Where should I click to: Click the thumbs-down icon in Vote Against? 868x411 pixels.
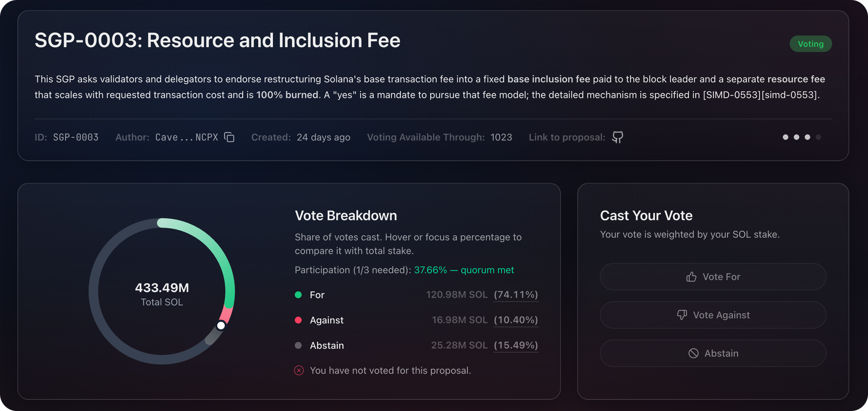click(x=682, y=315)
